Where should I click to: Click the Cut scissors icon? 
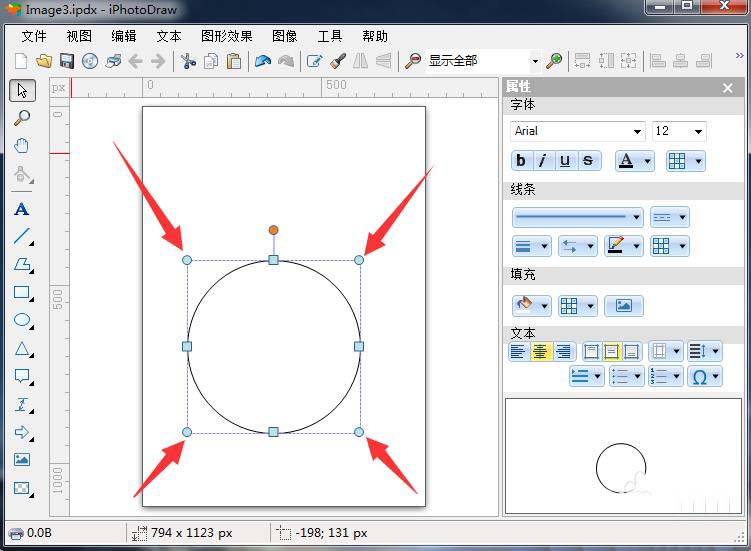[188, 61]
